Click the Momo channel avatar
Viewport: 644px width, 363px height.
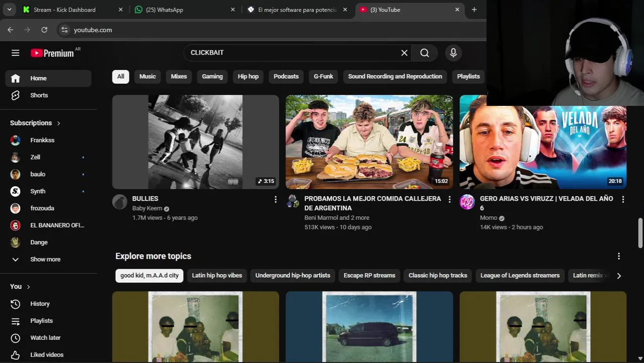[x=467, y=202]
